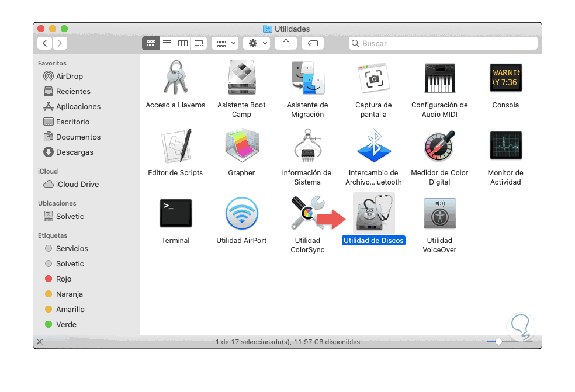The width and height of the screenshot is (575, 392).
Task: Select the Grapher app icon
Action: [x=242, y=145]
